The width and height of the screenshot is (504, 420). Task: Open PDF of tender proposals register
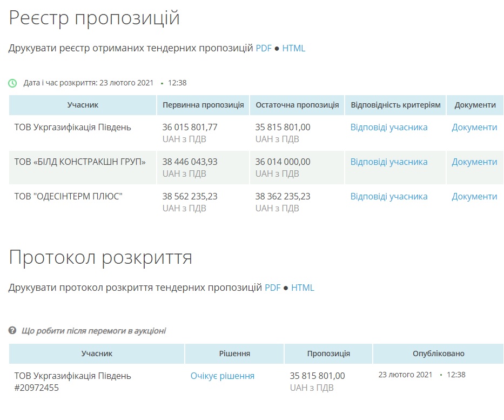tap(264, 48)
